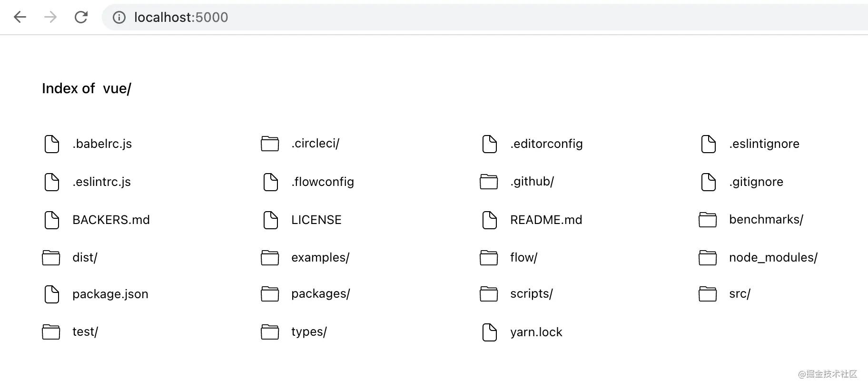Open the types/ folder link
Image resolution: width=868 pixels, height=389 pixels.
click(309, 332)
